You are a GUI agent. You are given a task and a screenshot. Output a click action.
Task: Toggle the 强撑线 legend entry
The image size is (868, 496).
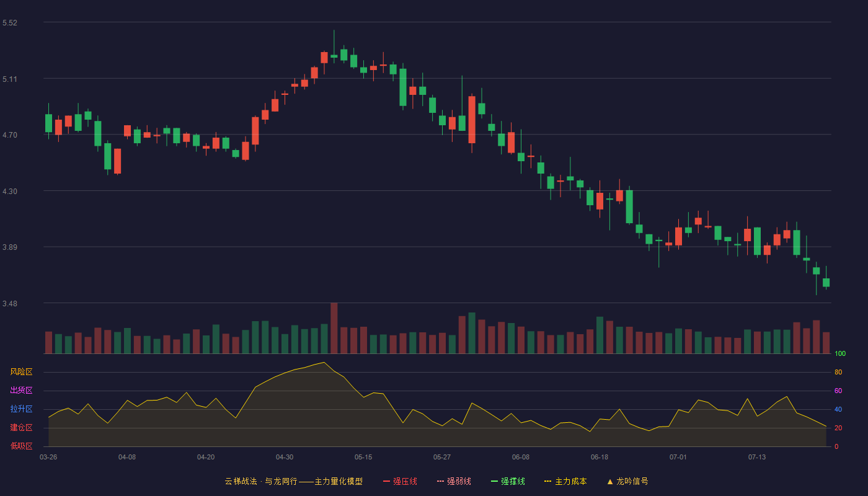tap(508, 481)
